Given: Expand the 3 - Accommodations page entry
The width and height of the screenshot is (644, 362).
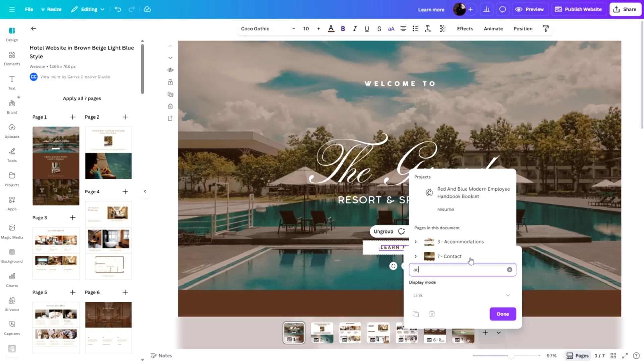Looking at the screenshot, I should point(416,242).
